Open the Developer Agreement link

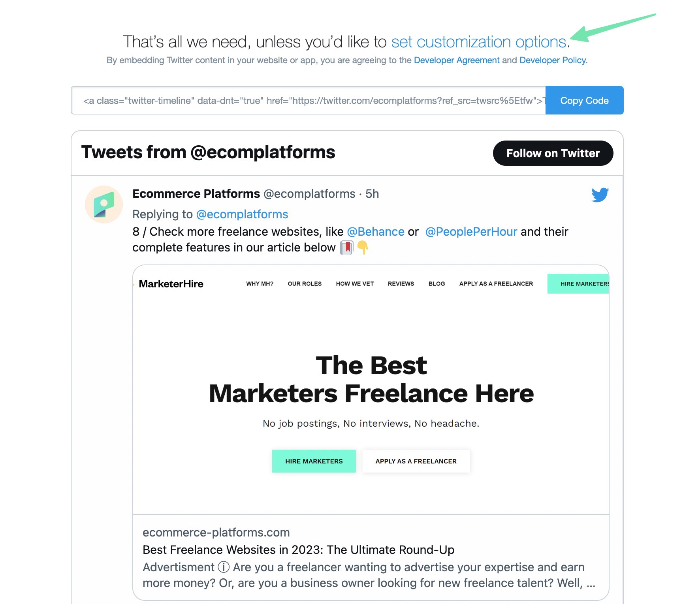click(x=456, y=60)
